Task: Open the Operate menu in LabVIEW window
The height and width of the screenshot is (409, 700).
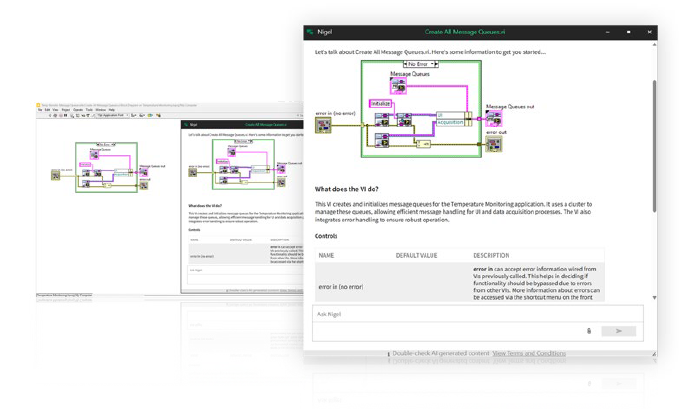Action: point(78,110)
